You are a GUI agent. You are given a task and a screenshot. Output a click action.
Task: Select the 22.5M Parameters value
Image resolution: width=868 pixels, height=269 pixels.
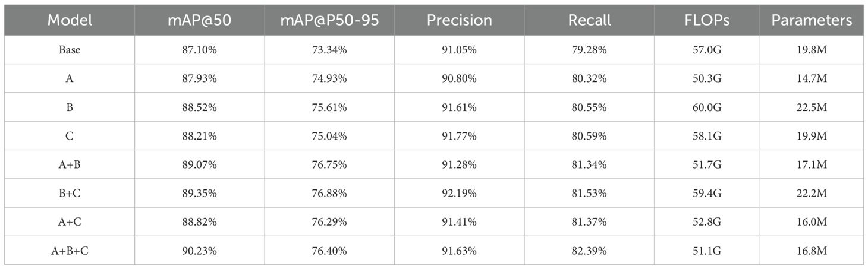tap(812, 107)
